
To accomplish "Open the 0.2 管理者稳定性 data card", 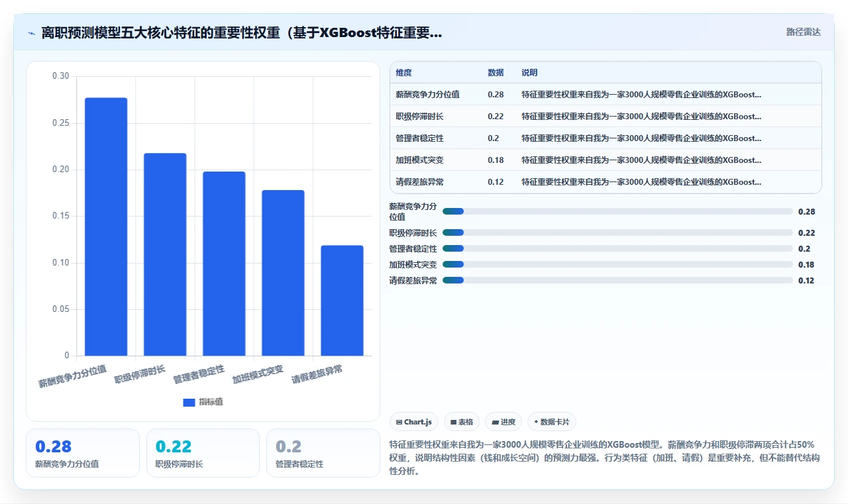I will tap(323, 453).
